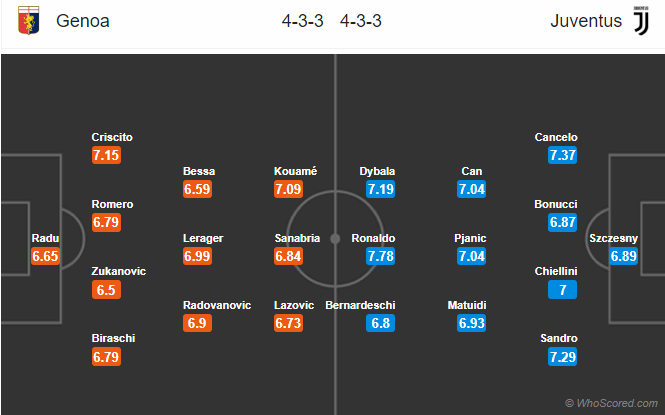Open the Juventus team name link
This screenshot has width=665, height=415.
[x=584, y=21]
